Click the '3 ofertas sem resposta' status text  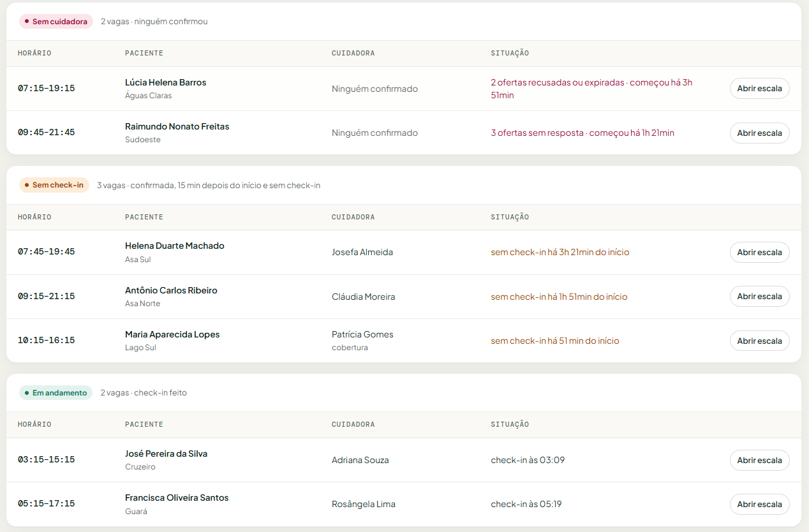click(x=537, y=133)
